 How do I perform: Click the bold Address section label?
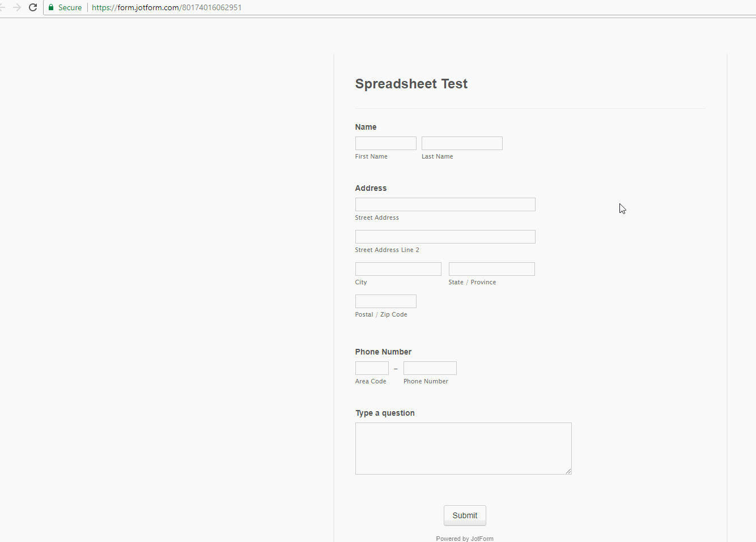tap(371, 188)
